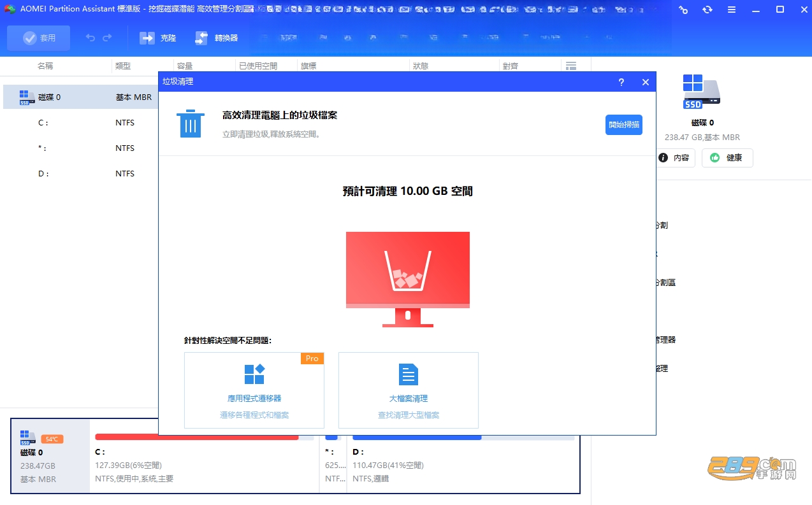Image resolution: width=812 pixels, height=505 pixels.
Task: Click the undo arrow icon
Action: tap(91, 38)
